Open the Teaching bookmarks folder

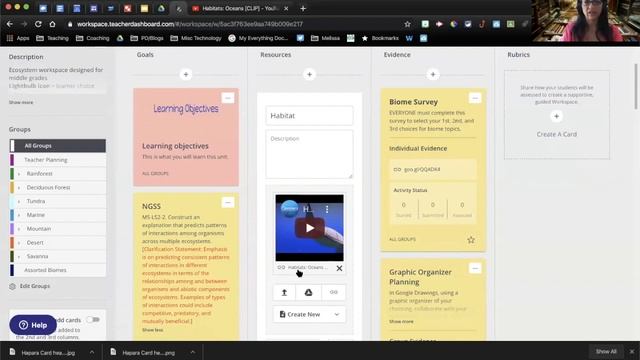(x=52, y=38)
